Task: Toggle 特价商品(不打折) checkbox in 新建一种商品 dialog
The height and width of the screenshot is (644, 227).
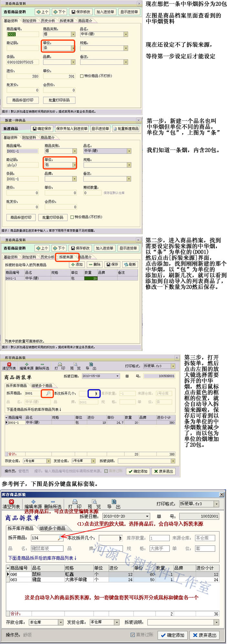Action: [x=72, y=217]
